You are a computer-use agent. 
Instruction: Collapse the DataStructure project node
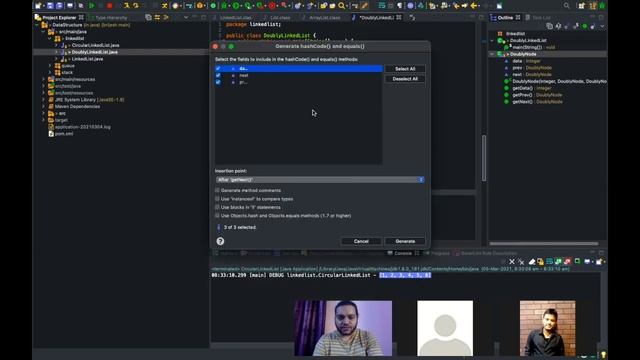[37, 25]
